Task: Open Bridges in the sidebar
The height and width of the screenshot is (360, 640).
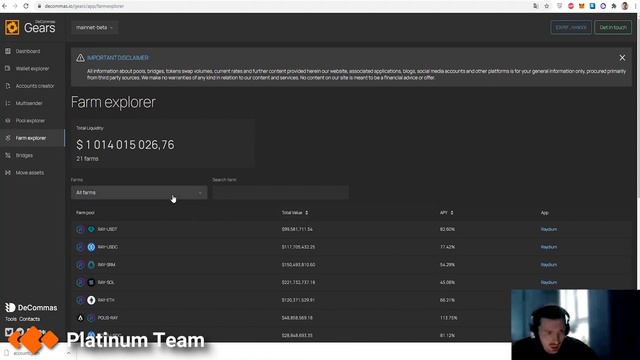Action: coord(24,156)
